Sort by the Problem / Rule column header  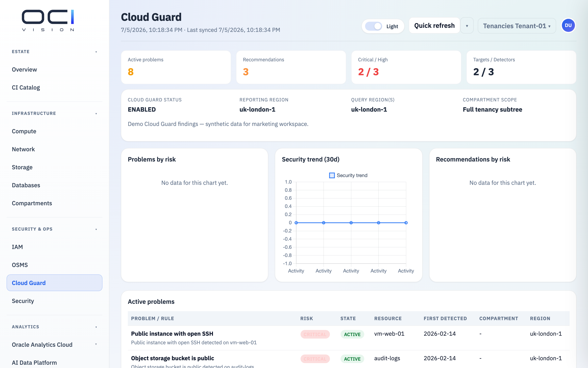click(x=152, y=318)
